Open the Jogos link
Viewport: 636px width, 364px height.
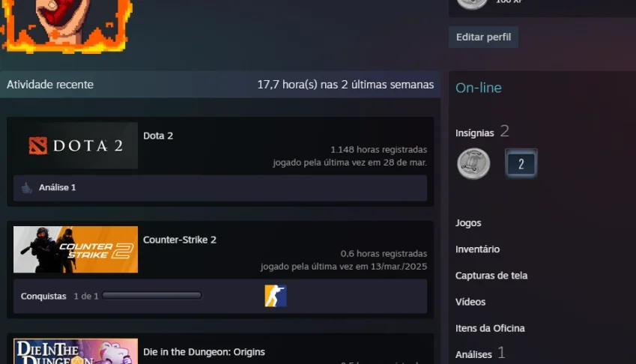point(468,223)
